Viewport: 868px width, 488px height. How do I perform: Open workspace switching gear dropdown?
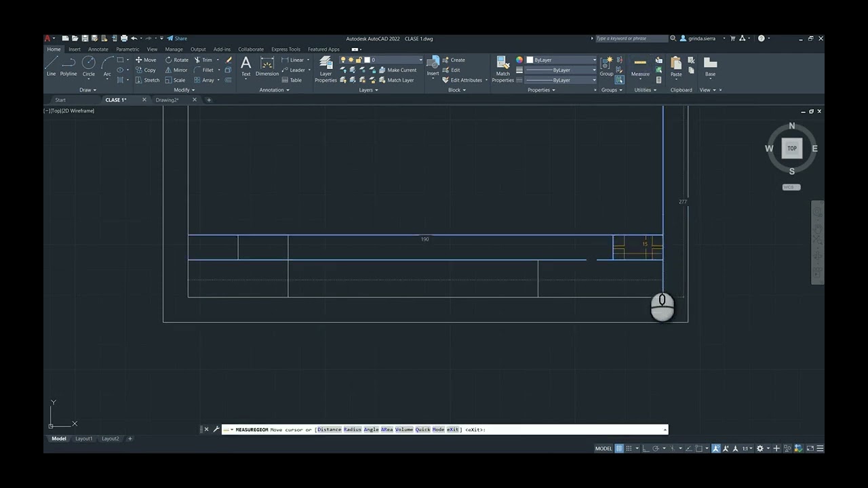pyautogui.click(x=762, y=448)
